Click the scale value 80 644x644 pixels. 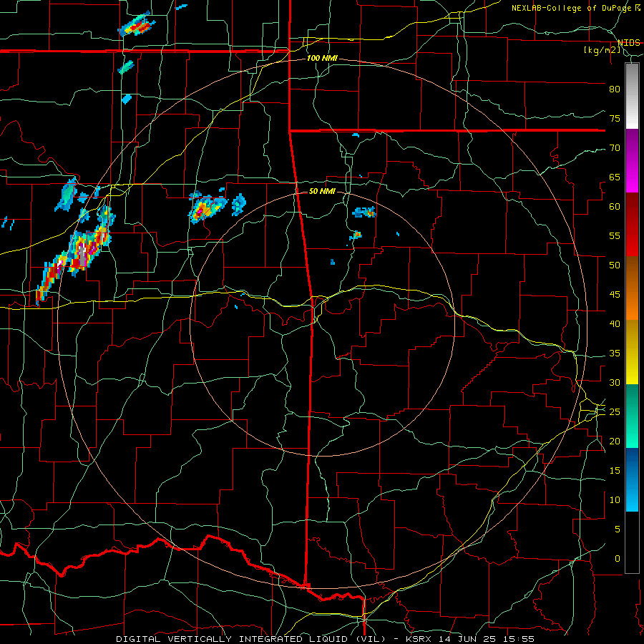pyautogui.click(x=615, y=89)
